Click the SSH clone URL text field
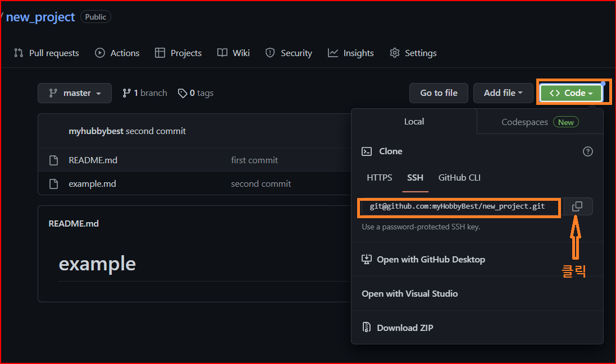The width and height of the screenshot is (616, 364). click(458, 206)
